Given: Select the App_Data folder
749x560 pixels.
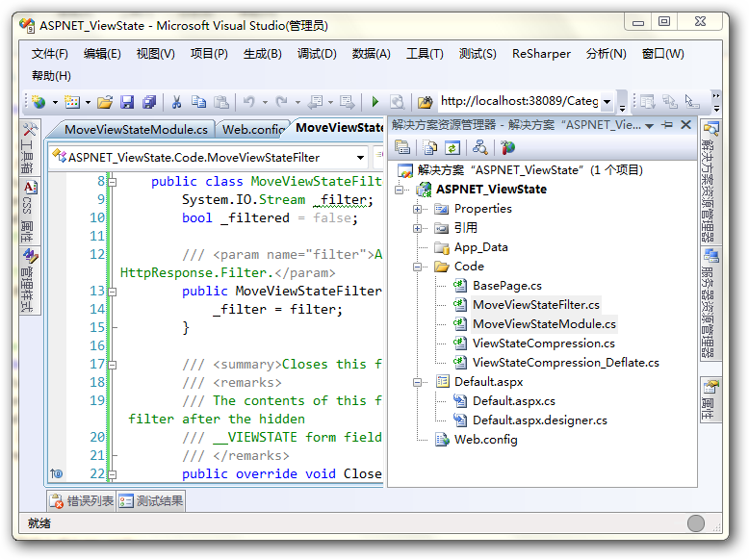Looking at the screenshot, I should (480, 247).
